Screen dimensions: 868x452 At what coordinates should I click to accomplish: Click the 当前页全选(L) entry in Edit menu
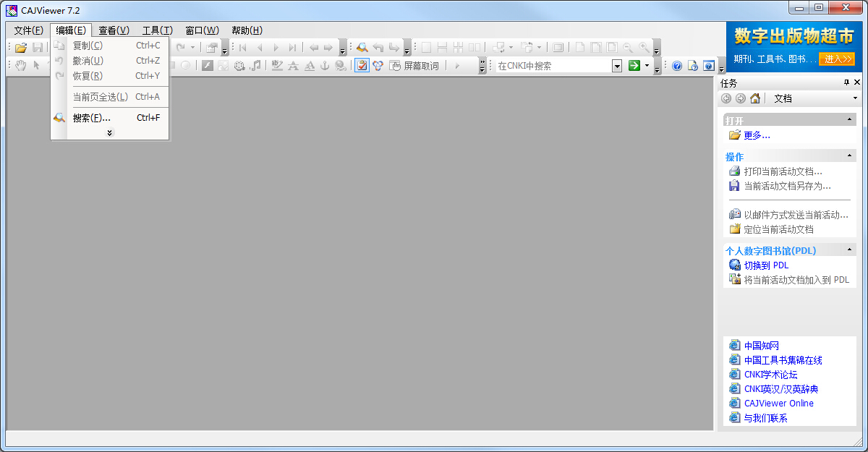coord(110,97)
